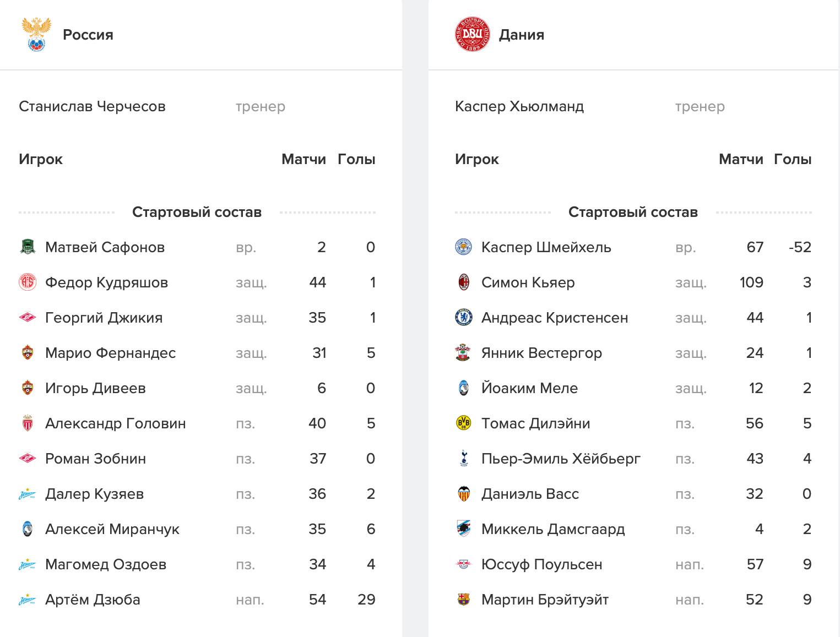Screen dimensions: 840x637
Task: Click Leicester logo beside Каспер Шмейхель
Action: pyautogui.click(x=464, y=247)
